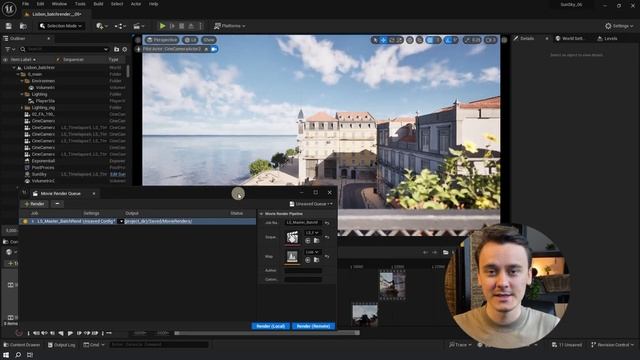Open the content browser icon beside save
Image resolution: width=640 pixels, height=360 pixels.
[23, 26]
